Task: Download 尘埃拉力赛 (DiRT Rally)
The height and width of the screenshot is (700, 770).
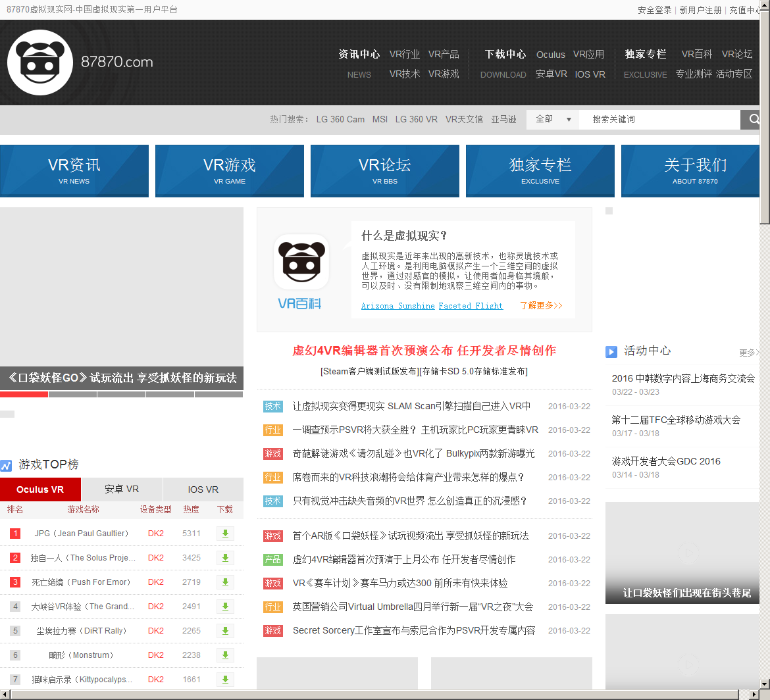Action: coord(225,631)
